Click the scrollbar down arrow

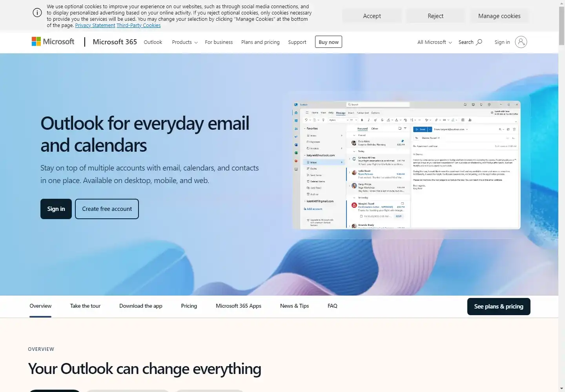coord(561,388)
